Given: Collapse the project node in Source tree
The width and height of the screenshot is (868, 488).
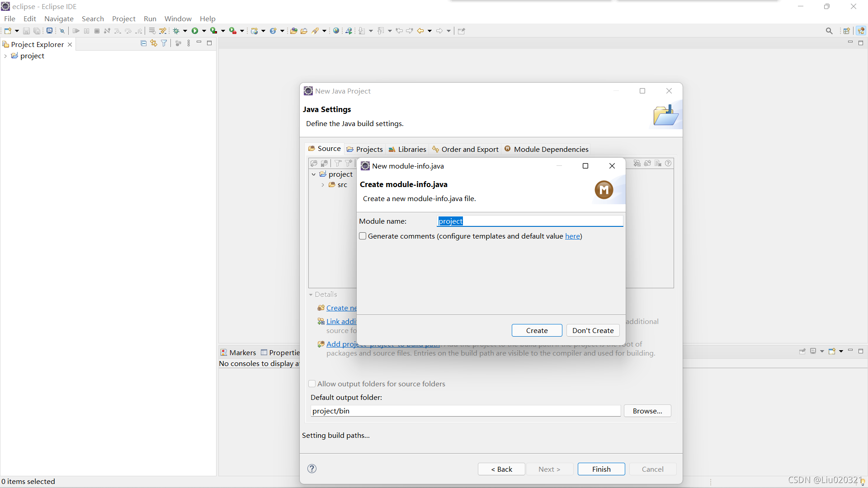Looking at the screenshot, I should [314, 174].
